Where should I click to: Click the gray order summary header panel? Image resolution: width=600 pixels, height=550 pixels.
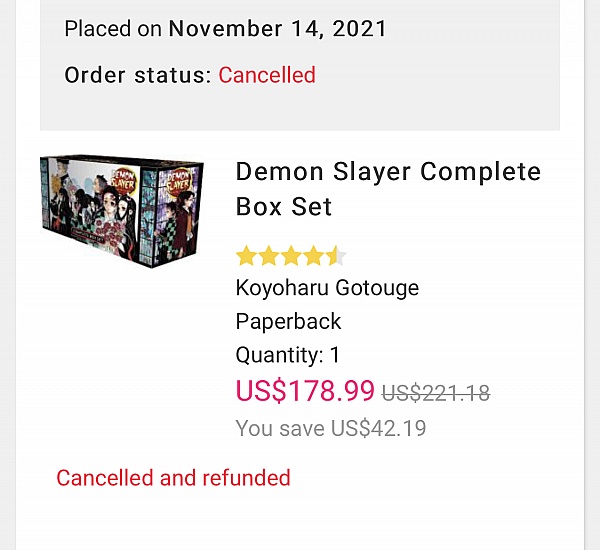pyautogui.click(x=300, y=65)
